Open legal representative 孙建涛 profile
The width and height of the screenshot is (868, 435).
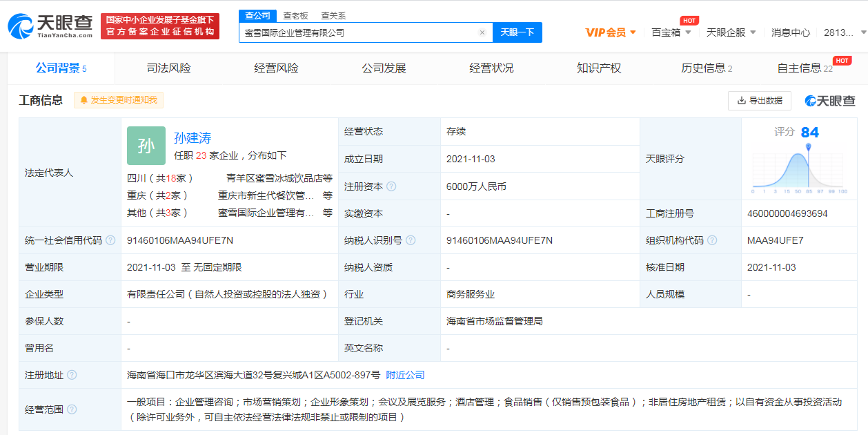coord(193,137)
